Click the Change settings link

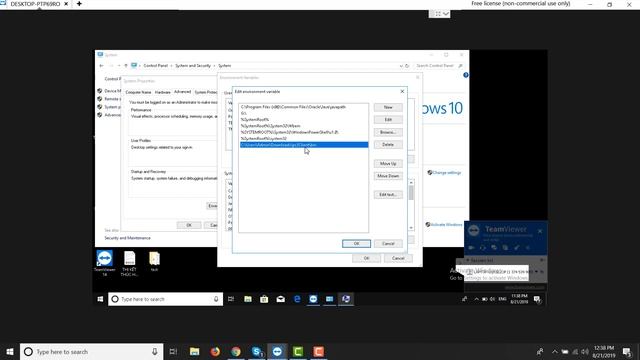coord(447,173)
